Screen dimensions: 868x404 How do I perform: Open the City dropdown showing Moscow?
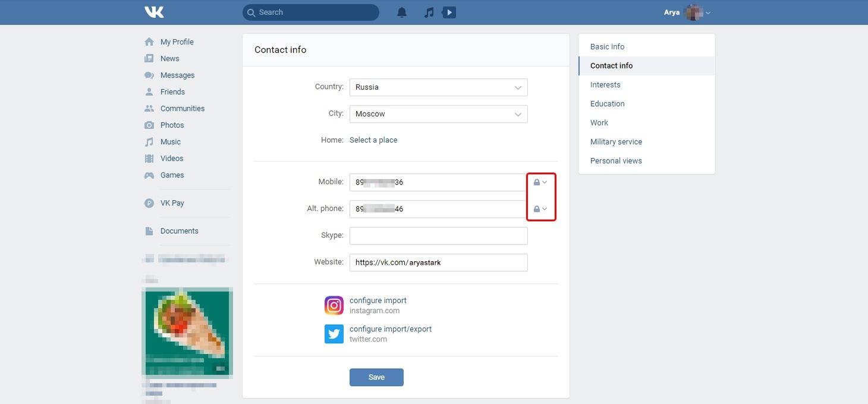tap(439, 114)
